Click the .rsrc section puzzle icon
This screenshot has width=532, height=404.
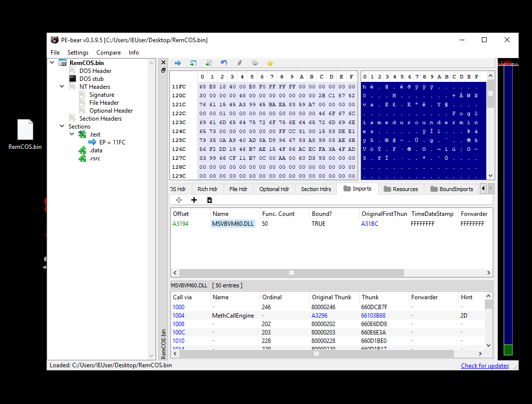coord(82,158)
